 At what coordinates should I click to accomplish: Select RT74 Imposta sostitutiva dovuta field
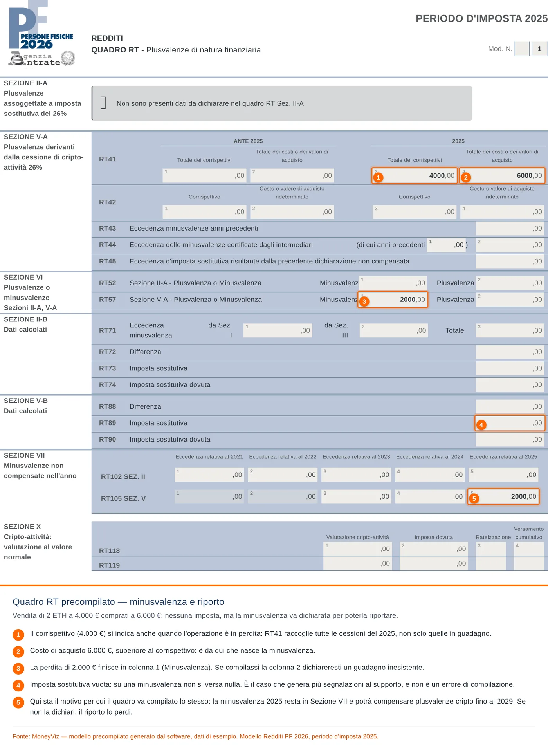point(510,385)
